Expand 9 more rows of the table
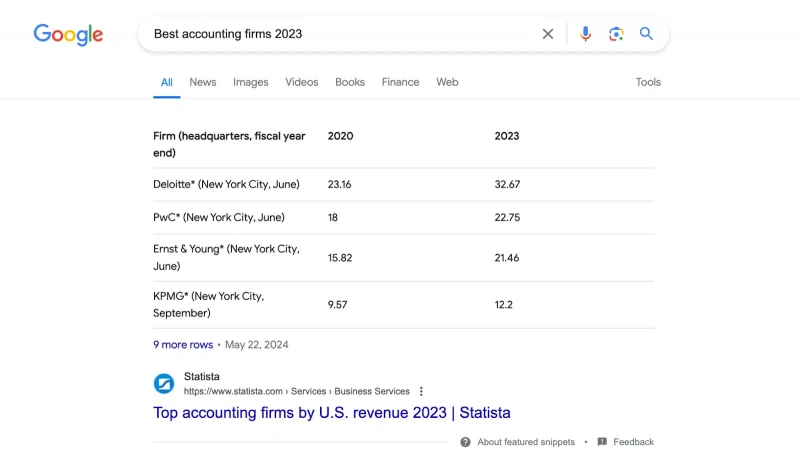This screenshot has height=459, width=800. 183,345
